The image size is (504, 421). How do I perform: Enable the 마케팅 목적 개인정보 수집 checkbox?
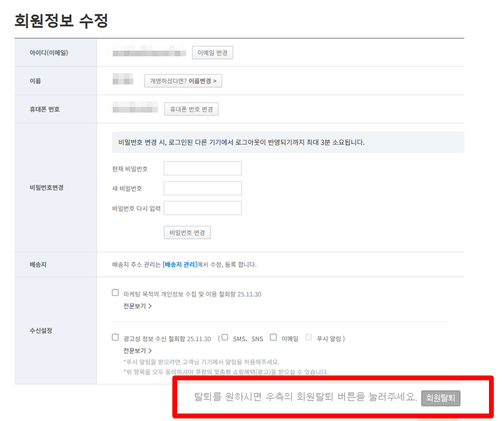[115, 292]
